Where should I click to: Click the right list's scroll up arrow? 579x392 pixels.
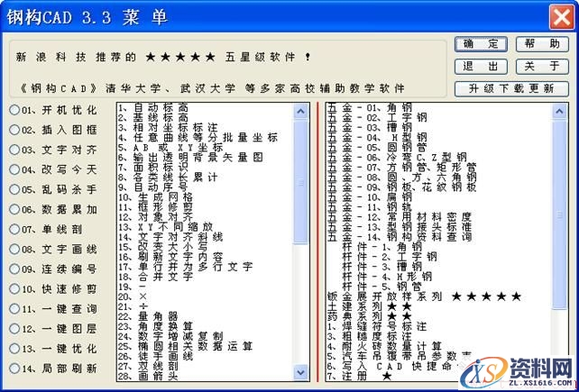tap(559, 111)
